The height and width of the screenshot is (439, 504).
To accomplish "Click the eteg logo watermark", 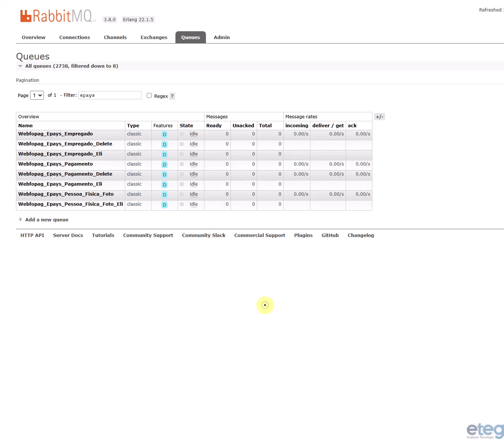I will point(485,430).
